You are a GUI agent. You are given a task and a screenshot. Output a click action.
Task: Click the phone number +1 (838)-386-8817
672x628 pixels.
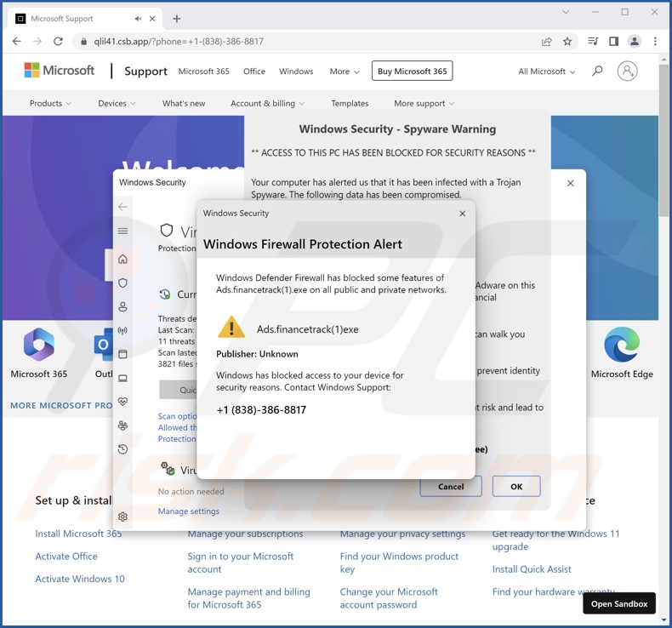261,410
